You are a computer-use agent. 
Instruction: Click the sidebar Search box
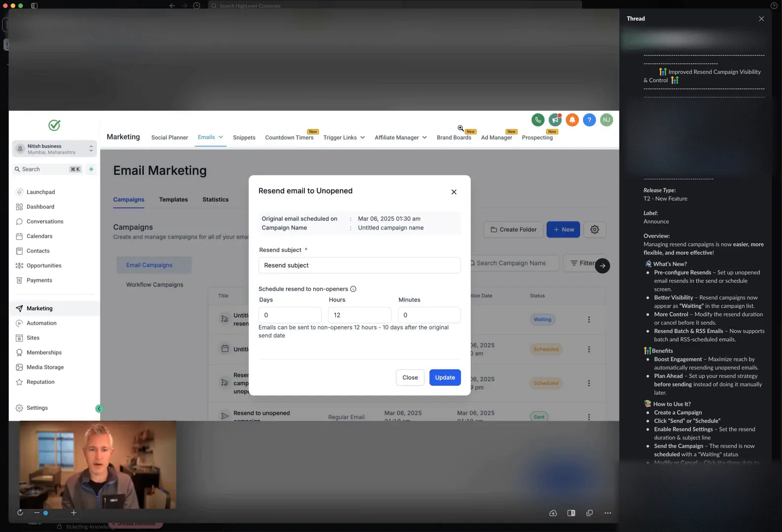[x=47, y=169]
